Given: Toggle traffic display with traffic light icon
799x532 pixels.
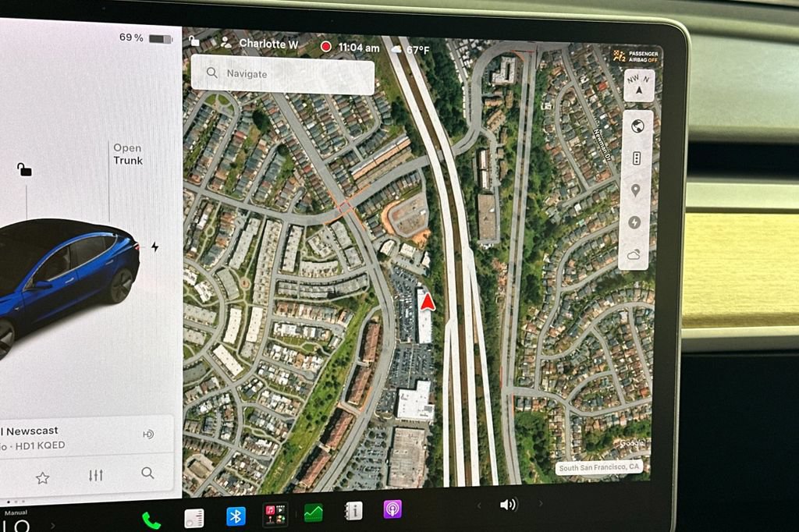Looking at the screenshot, I should 637,158.
